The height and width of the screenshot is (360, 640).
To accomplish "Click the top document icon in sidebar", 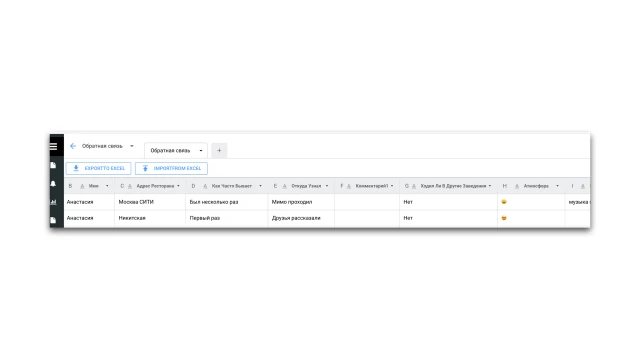I will (53, 165).
